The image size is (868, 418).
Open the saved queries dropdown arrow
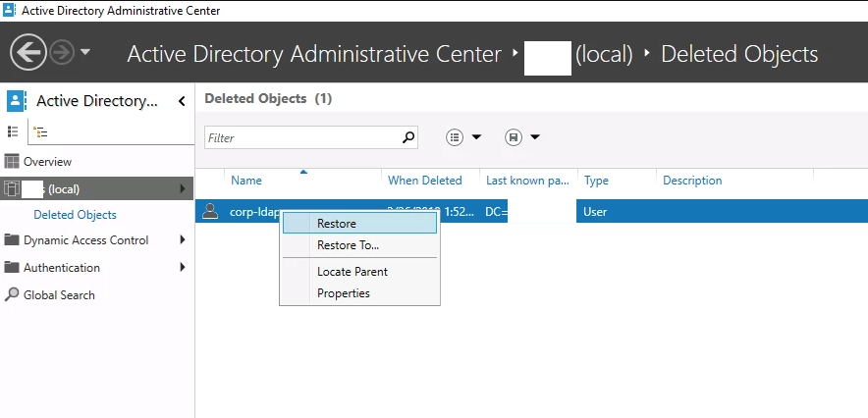[535, 137]
